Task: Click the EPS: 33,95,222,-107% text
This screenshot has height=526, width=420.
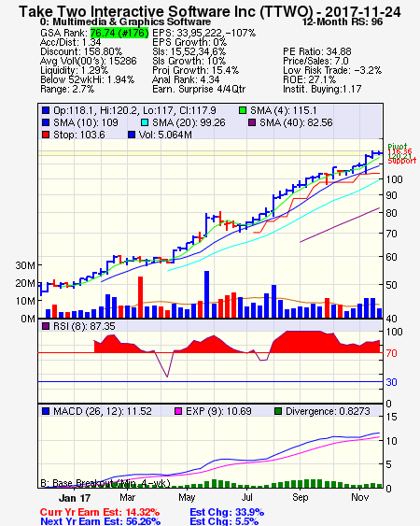Action: [x=204, y=33]
